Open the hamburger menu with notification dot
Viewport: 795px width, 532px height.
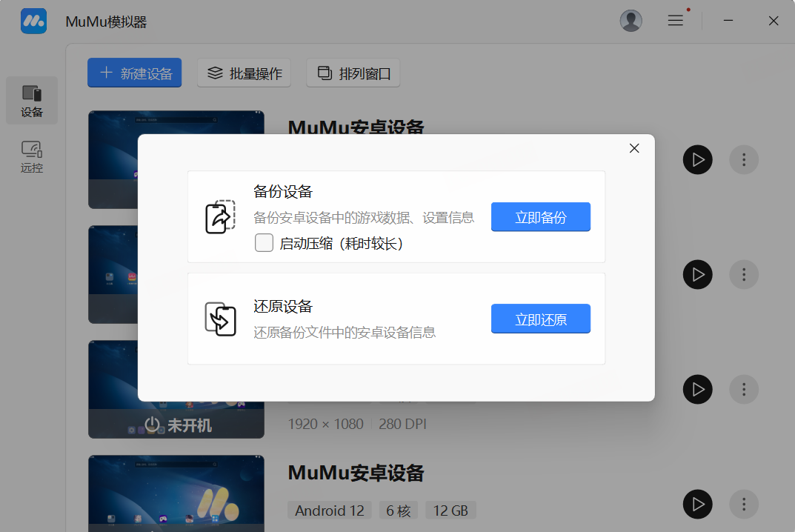coord(676,21)
